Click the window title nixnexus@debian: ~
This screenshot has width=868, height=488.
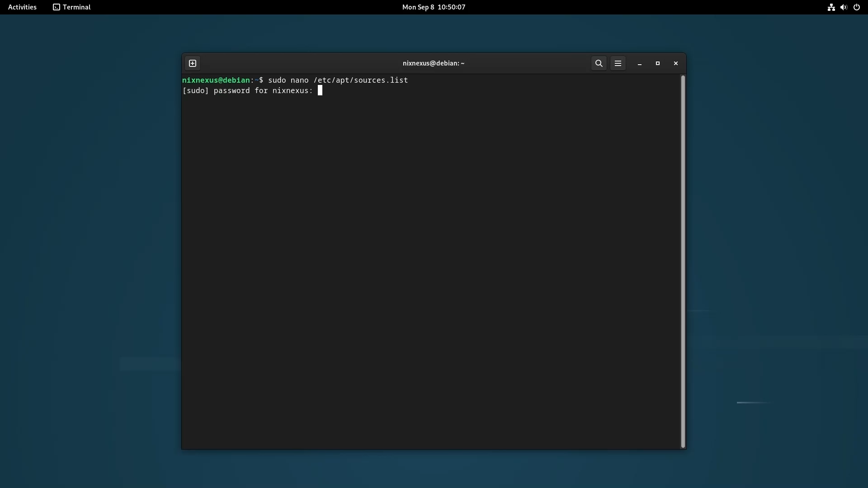tap(434, 63)
